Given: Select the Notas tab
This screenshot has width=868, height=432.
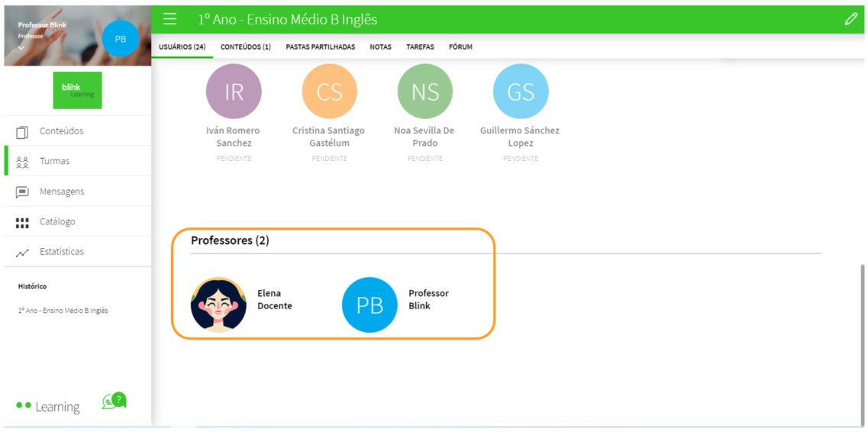Looking at the screenshot, I should [x=380, y=47].
